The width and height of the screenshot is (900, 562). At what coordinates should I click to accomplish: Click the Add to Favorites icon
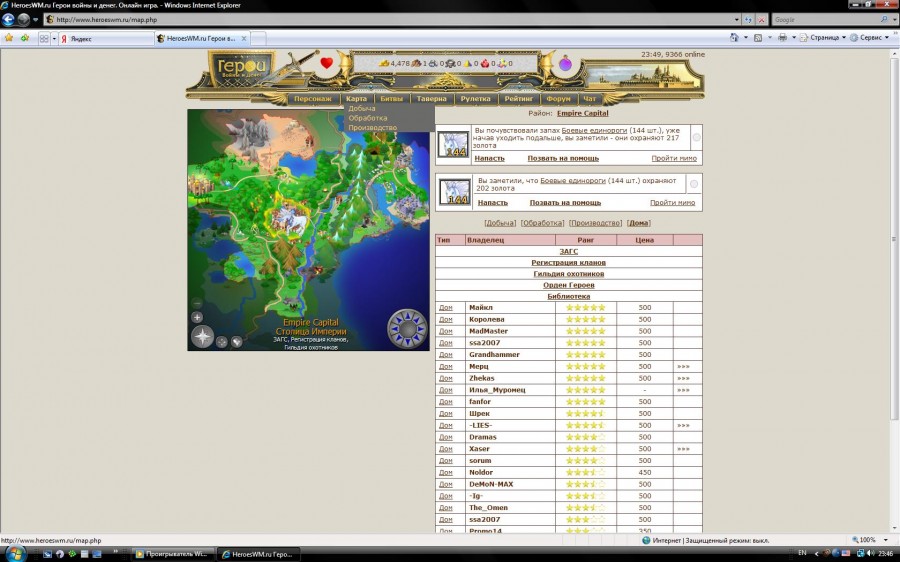pyautogui.click(x=25, y=38)
